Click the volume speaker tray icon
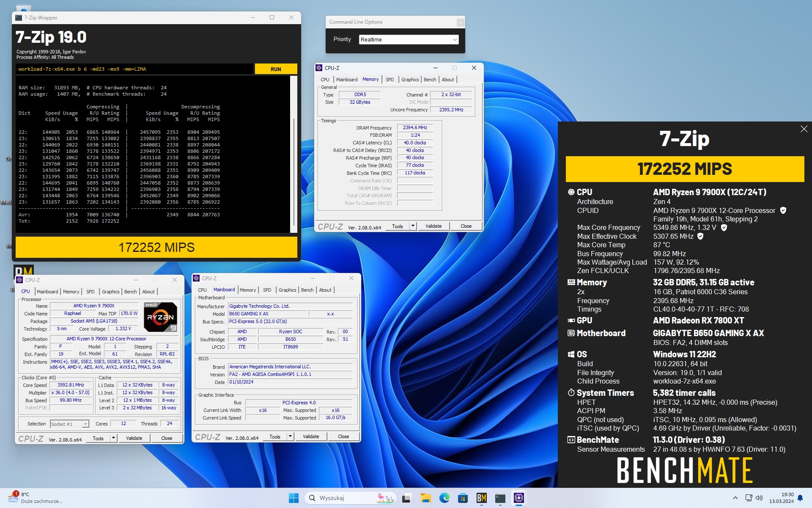Viewport: 812px width, 508px height. click(x=759, y=498)
